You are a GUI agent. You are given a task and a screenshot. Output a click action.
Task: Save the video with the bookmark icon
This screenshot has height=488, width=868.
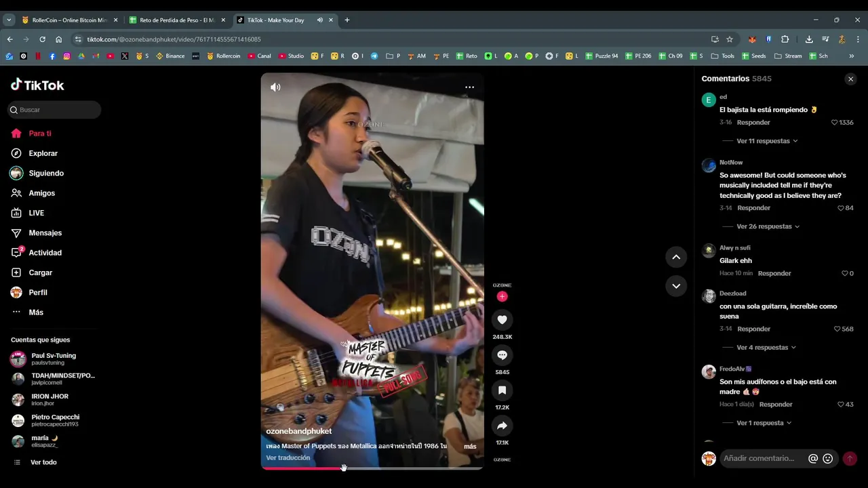click(x=502, y=390)
